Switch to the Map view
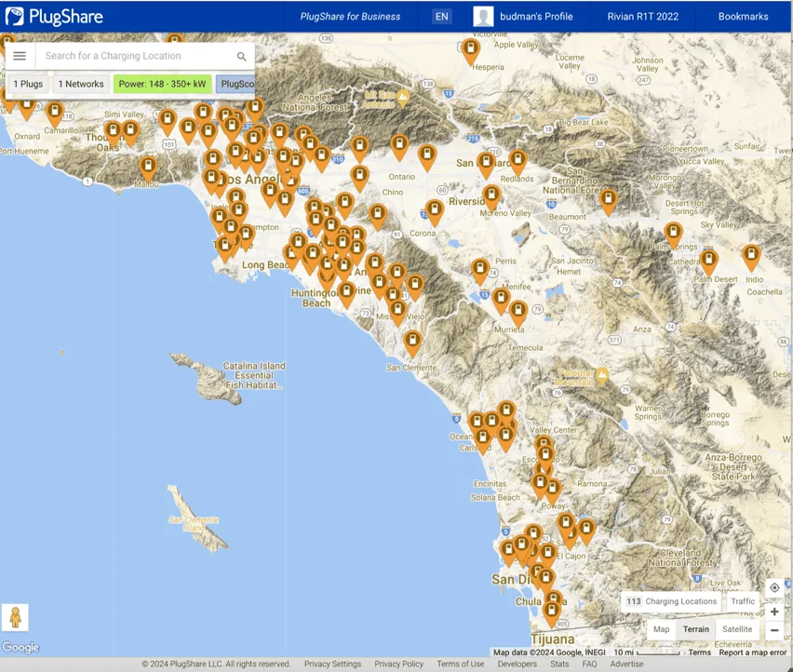The width and height of the screenshot is (793, 672). pyautogui.click(x=661, y=629)
